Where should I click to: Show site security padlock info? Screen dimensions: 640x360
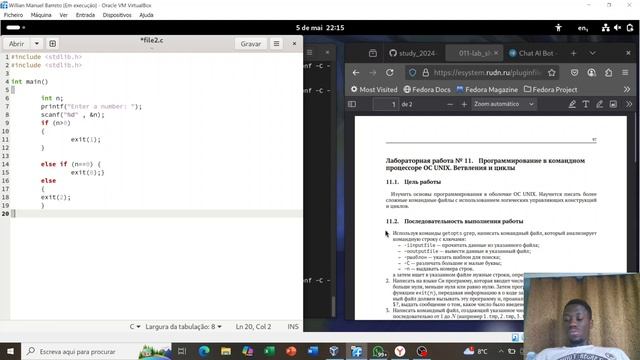[x=426, y=73]
